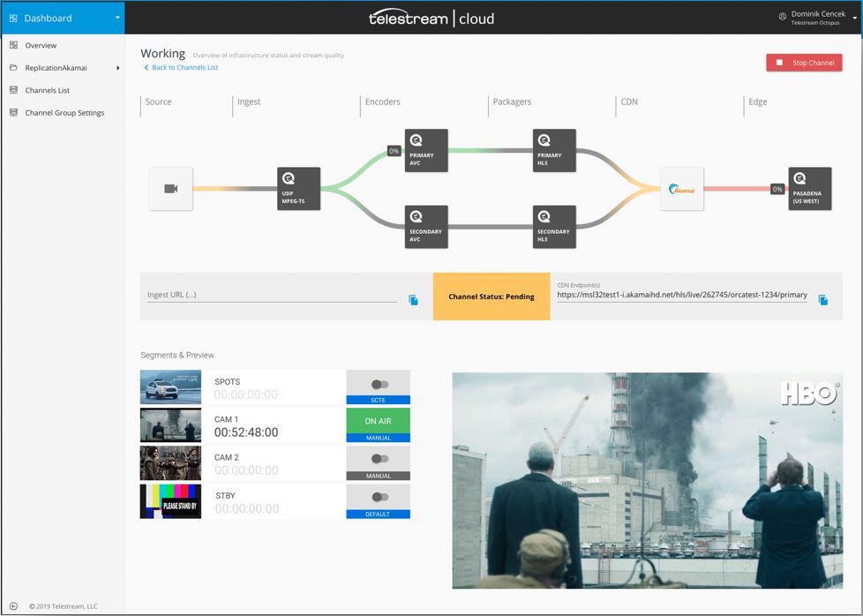The width and height of the screenshot is (863, 616).
Task: Select the CAM 1 thumbnail
Action: 170,425
